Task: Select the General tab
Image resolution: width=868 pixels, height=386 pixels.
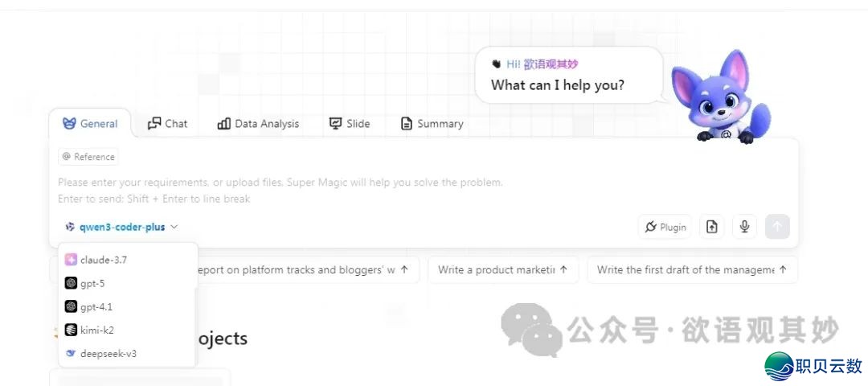Action: pos(90,124)
